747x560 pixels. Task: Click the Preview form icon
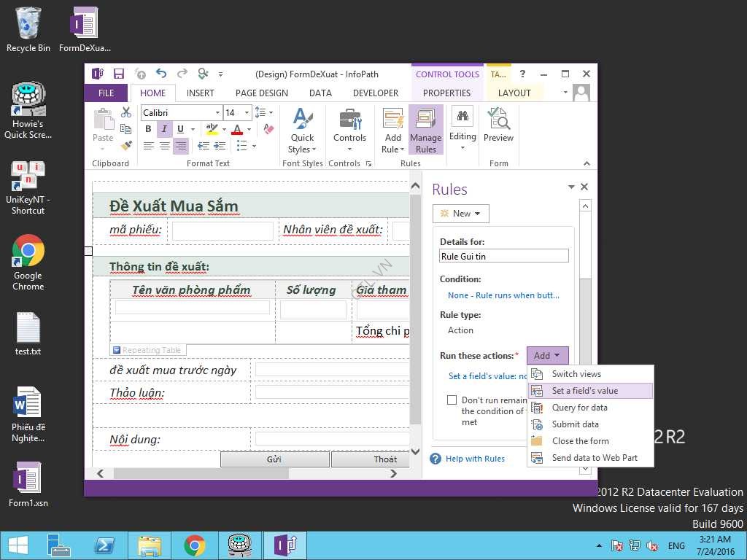(x=498, y=125)
